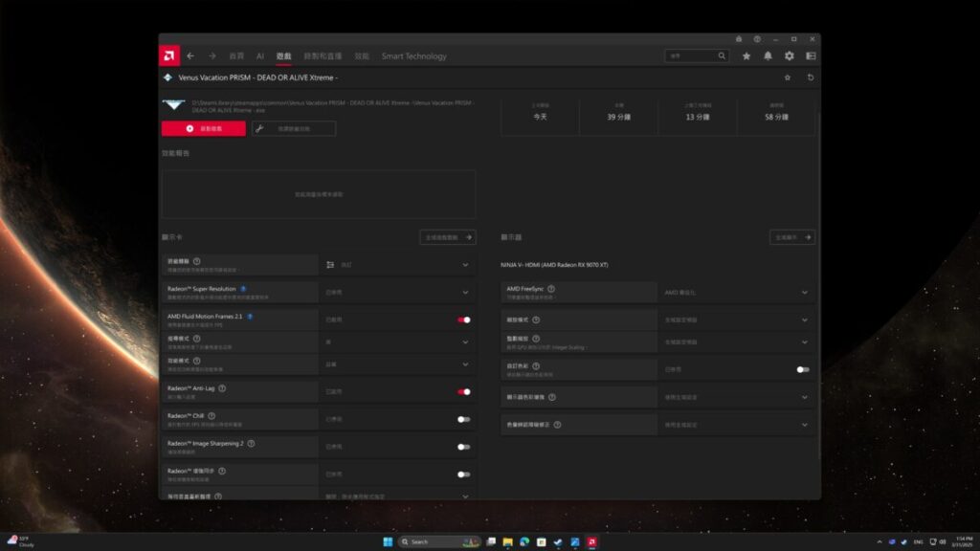Screen dimensions: 980x551
Task: Click the wrench tune game performance button
Action: coord(294,129)
